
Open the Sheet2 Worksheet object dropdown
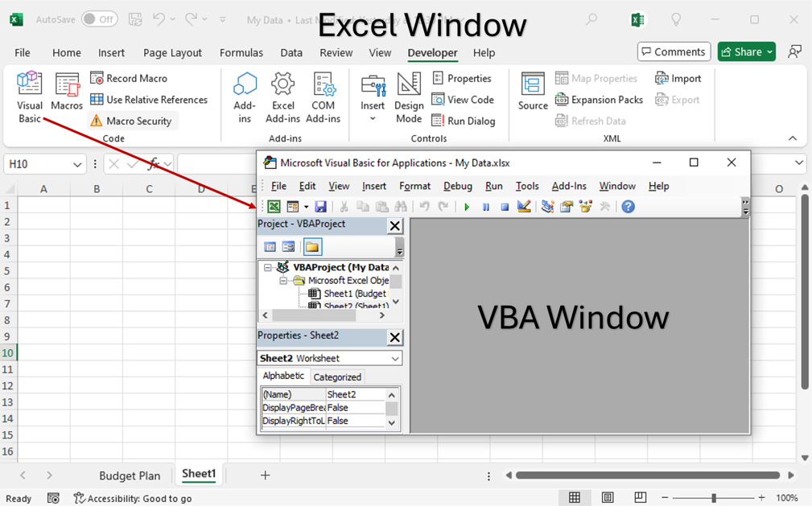coord(395,359)
